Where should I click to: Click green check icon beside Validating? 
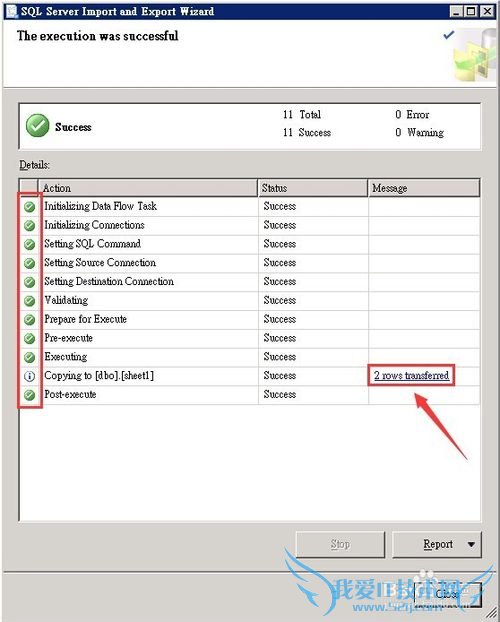click(x=29, y=301)
